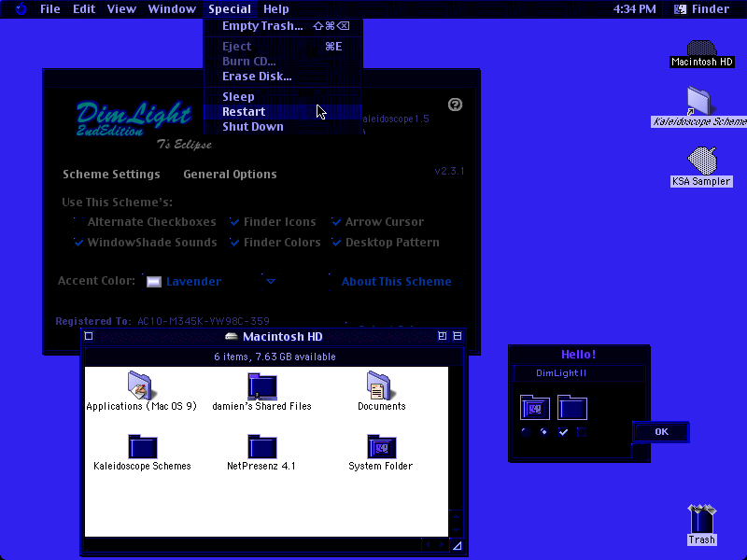This screenshot has width=747, height=560.
Task: Choose Erase Disk… from the Special menu
Action: tap(283, 77)
